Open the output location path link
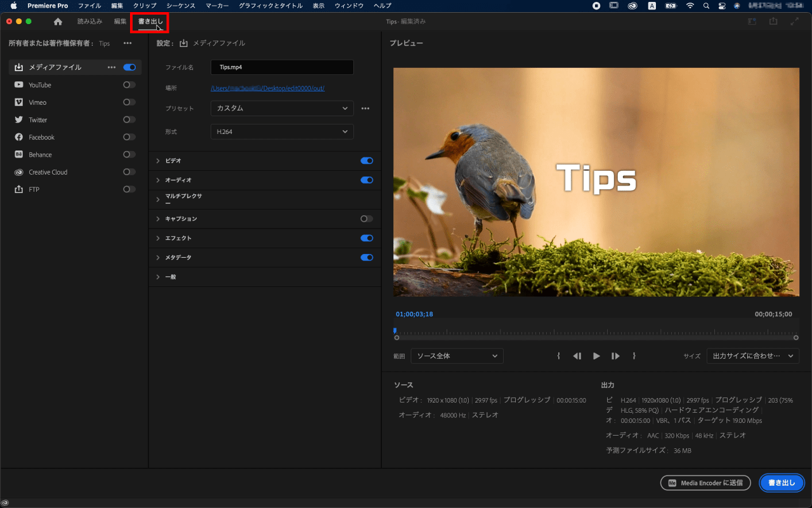This screenshot has height=508, width=812. click(268, 88)
